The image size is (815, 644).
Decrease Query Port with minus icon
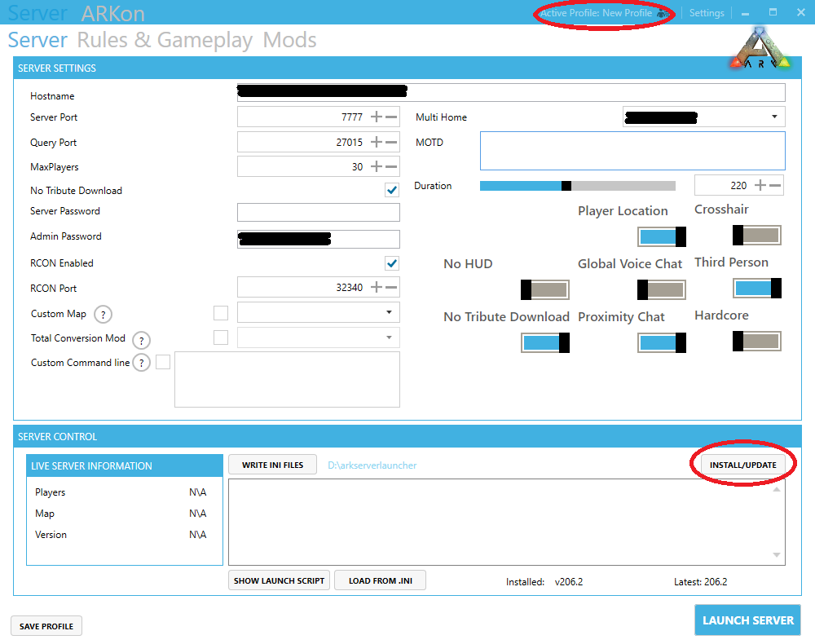pyautogui.click(x=391, y=143)
